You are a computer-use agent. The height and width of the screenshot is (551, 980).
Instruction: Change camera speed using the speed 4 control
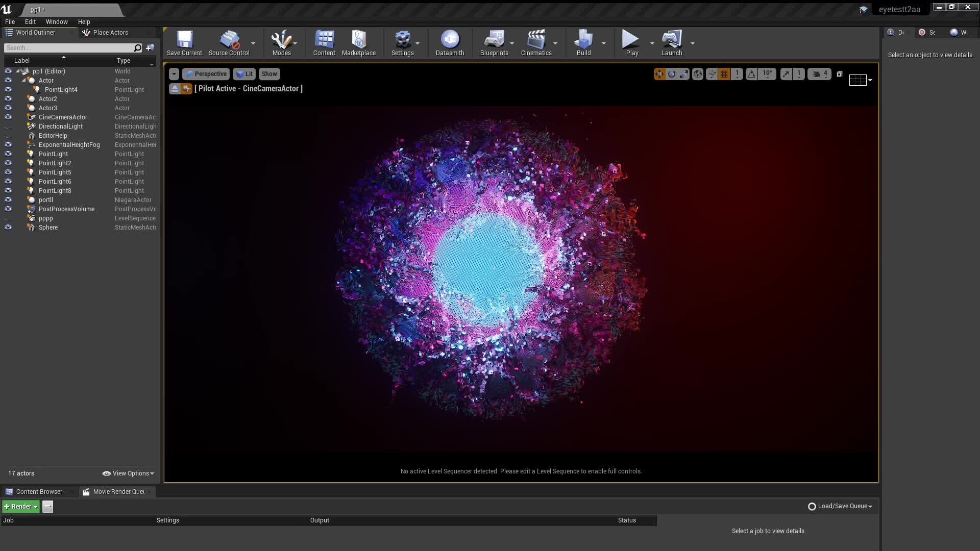823,74
